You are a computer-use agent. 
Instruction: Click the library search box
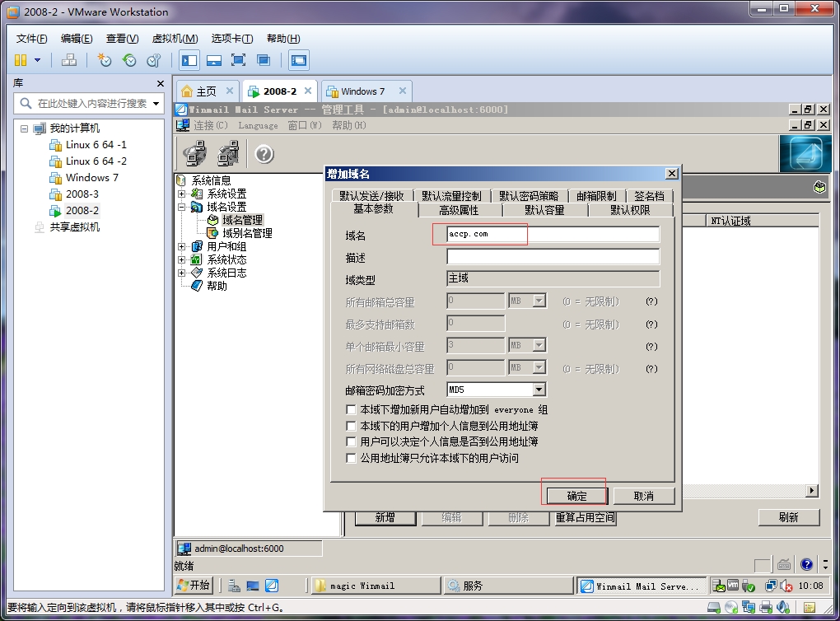(x=89, y=104)
